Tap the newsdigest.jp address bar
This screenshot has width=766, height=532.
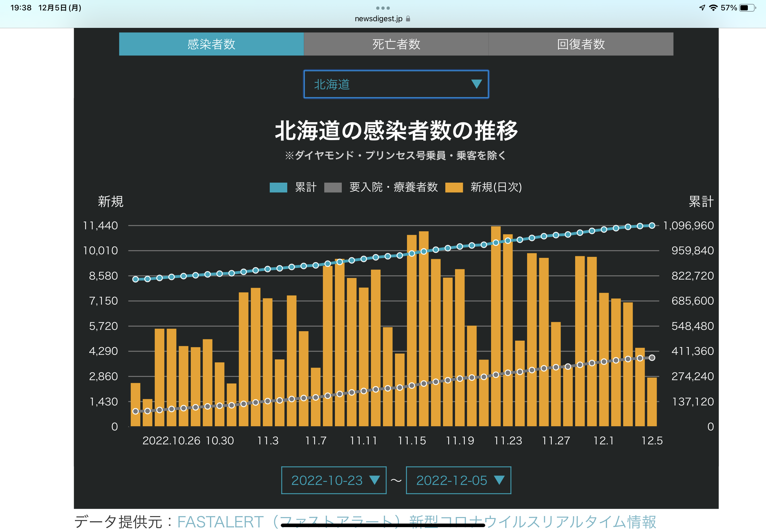tap(382, 19)
